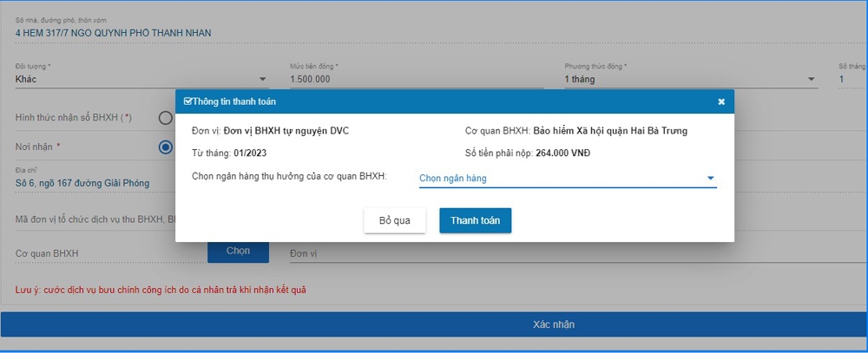This screenshot has height=353, width=868.
Task: Click the arrow on the Chọn ngân hàng dropdown
Action: coord(710,179)
